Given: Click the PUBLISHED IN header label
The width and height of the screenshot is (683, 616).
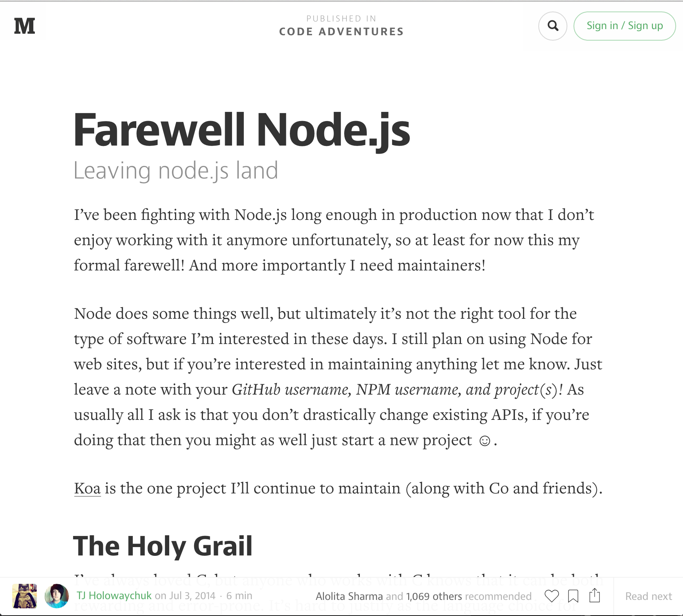Looking at the screenshot, I should click(341, 18).
